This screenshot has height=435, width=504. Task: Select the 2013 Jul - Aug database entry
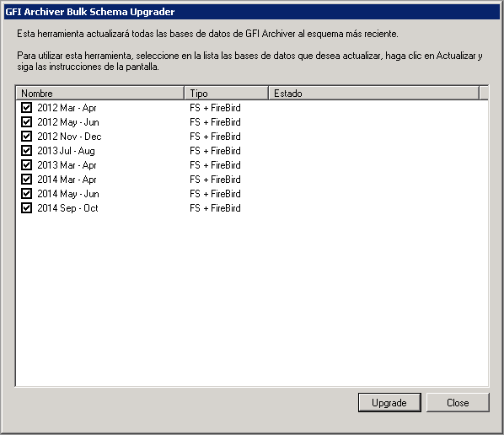tap(67, 151)
